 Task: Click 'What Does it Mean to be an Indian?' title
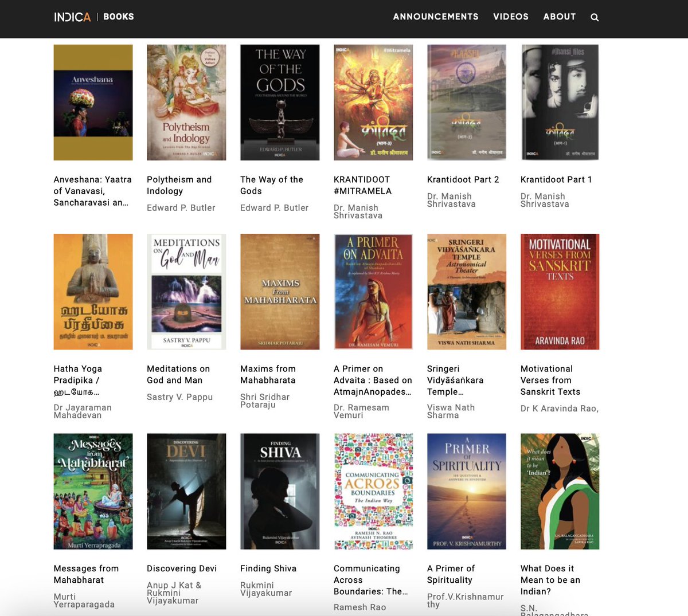pyautogui.click(x=550, y=580)
